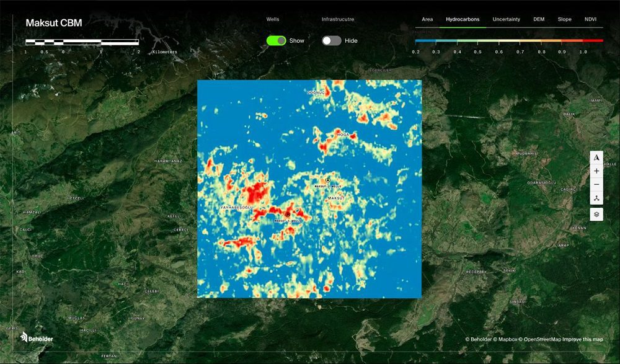Image resolution: width=620 pixels, height=364 pixels.
Task: Open the © OpenStreetMap attribution link
Action: 540,339
